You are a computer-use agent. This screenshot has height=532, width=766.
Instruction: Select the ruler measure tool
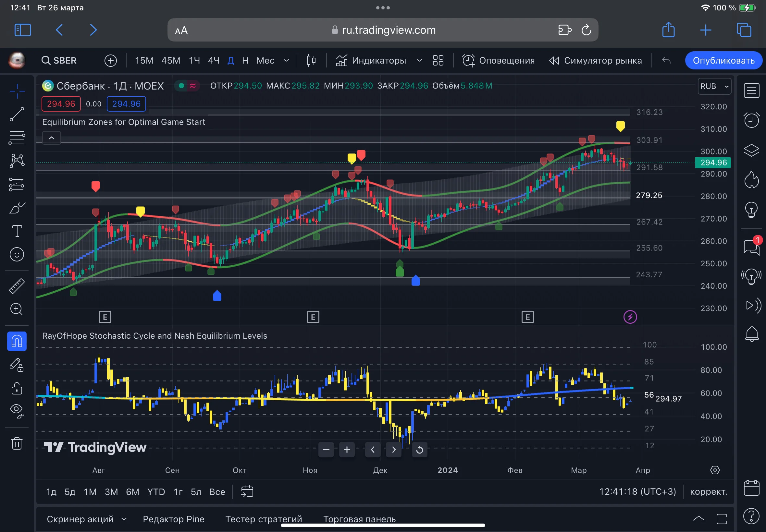tap(17, 286)
